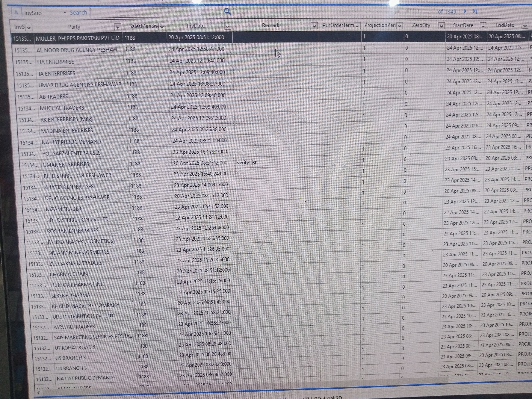Expand the ZeroQty column filter arrow
The width and height of the screenshot is (532, 399).
click(x=441, y=26)
